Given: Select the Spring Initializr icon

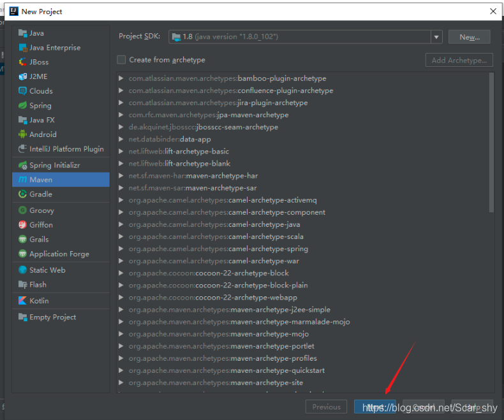Looking at the screenshot, I should pyautogui.click(x=22, y=165).
